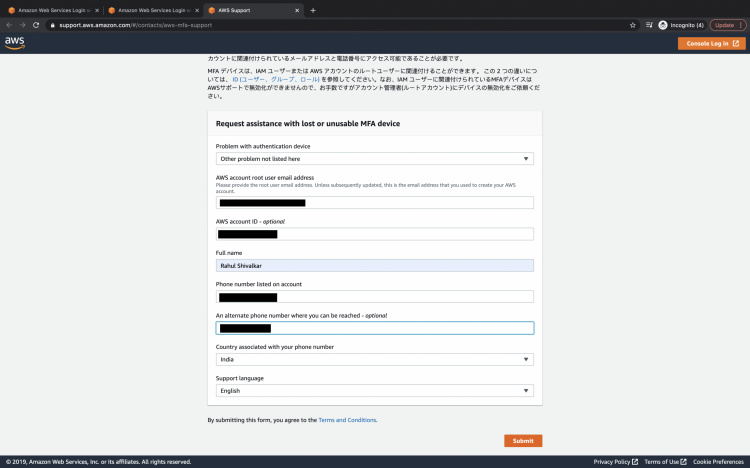Open the Incognito profile icon
Screen dimensions: 750x468
tap(663, 25)
